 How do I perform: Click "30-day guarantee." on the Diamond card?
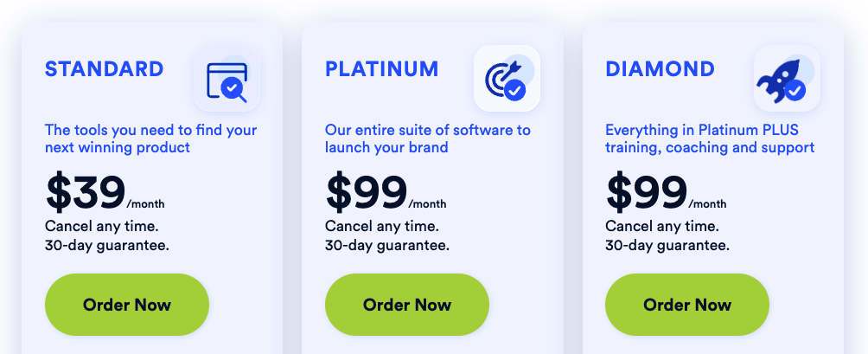(x=667, y=245)
